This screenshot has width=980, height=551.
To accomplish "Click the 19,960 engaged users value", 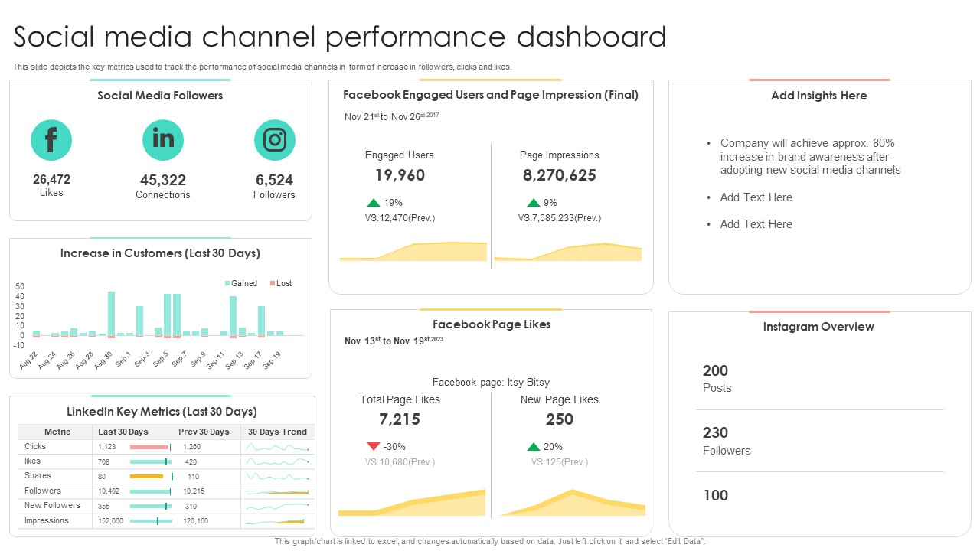I will [x=400, y=175].
